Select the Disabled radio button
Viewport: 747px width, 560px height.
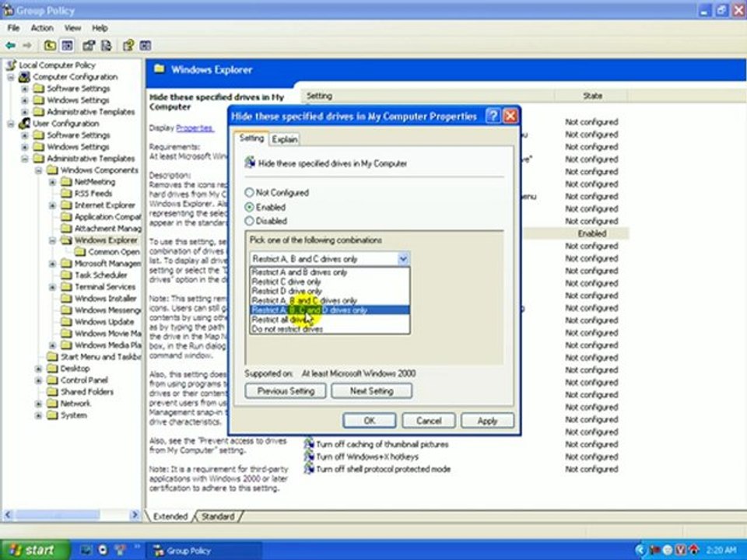(x=249, y=221)
